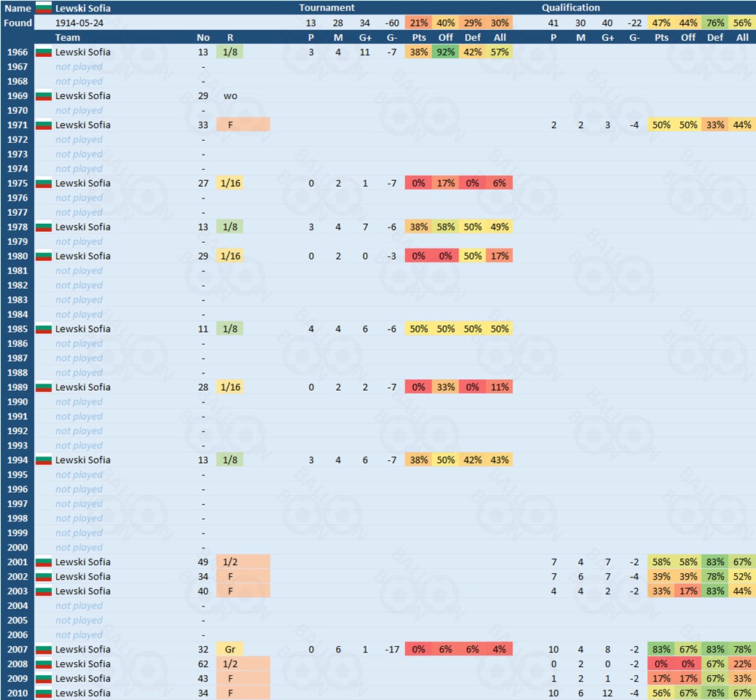Click the Bulgarian flag beside the Name header
756x700 pixels.
tap(44, 8)
